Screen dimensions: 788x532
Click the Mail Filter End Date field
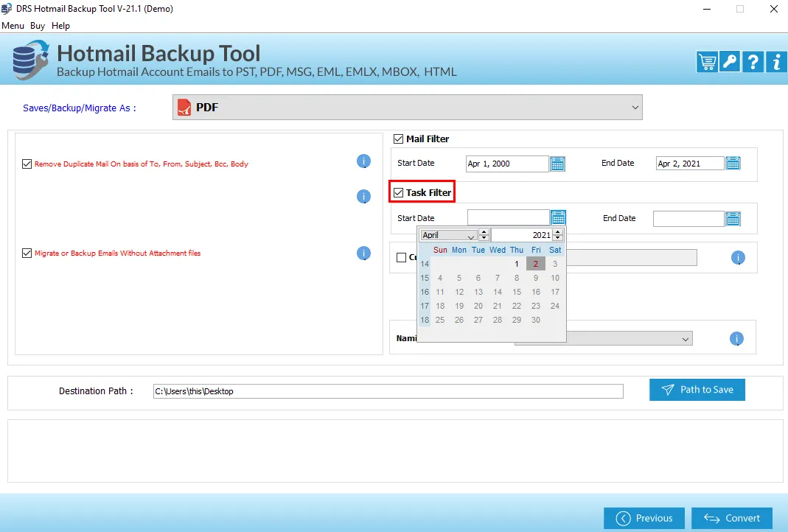pos(690,164)
